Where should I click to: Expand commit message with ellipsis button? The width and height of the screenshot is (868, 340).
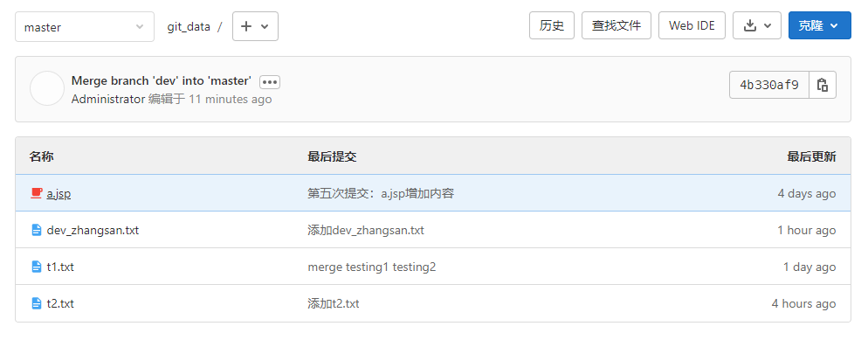point(270,82)
